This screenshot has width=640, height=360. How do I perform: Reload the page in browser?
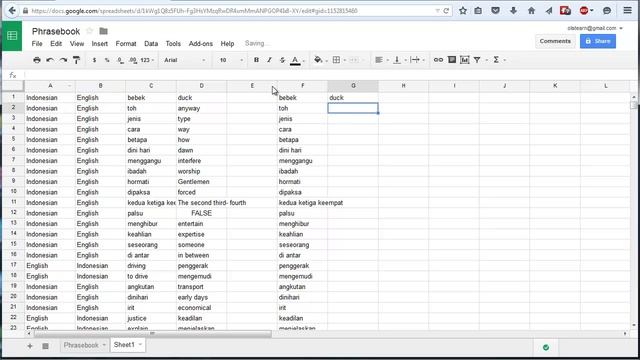(446, 11)
